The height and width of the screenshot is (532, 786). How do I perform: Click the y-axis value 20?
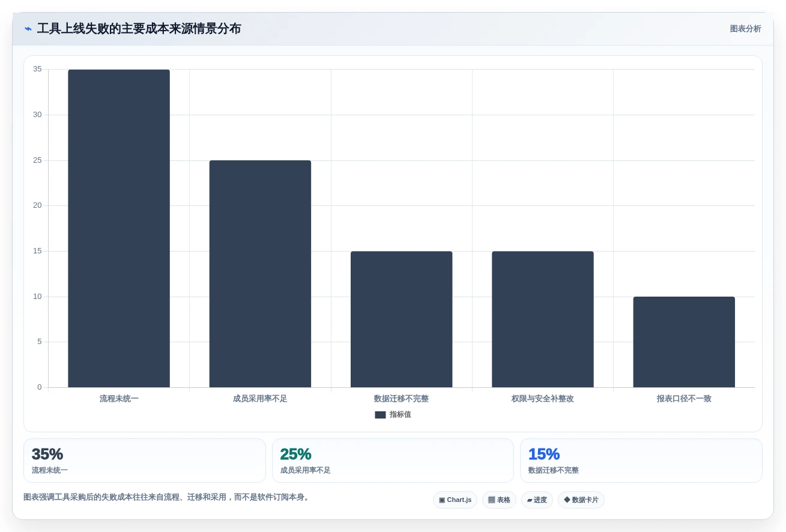click(x=37, y=205)
